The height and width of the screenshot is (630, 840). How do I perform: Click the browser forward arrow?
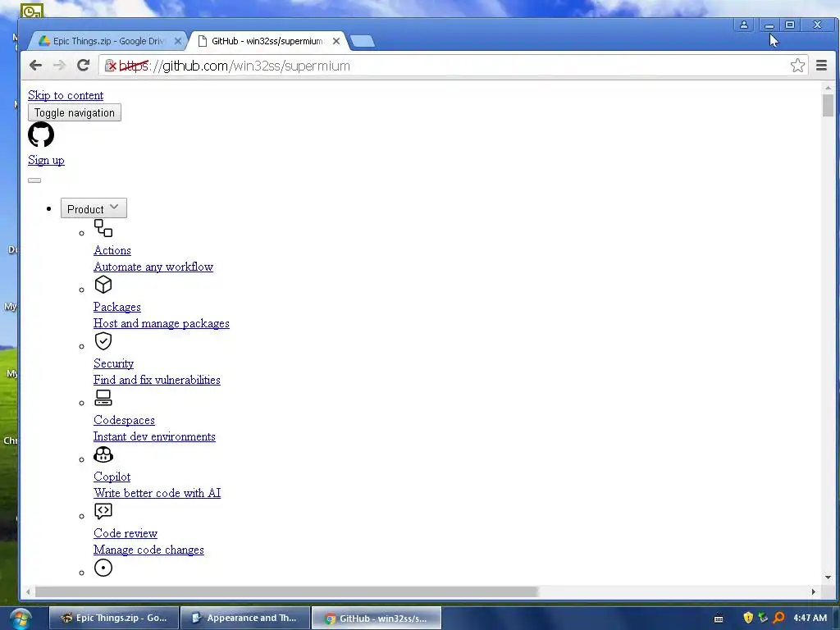(x=59, y=66)
